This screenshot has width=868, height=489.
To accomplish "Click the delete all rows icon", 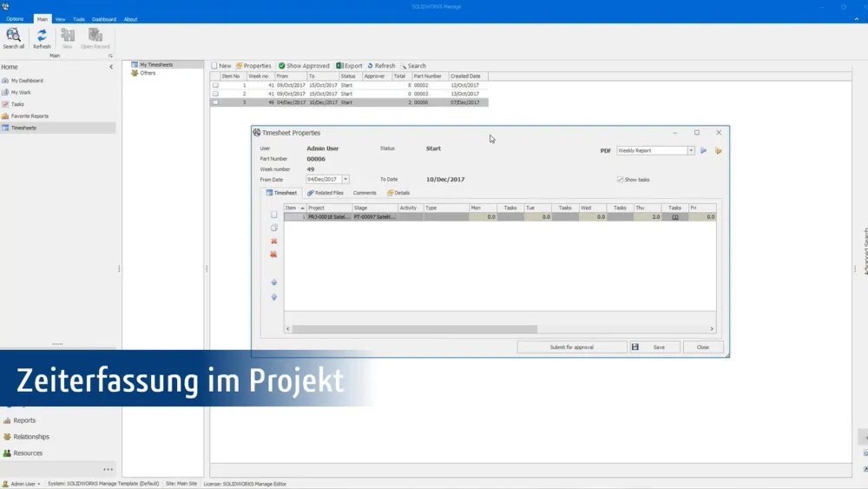I will pyautogui.click(x=274, y=254).
